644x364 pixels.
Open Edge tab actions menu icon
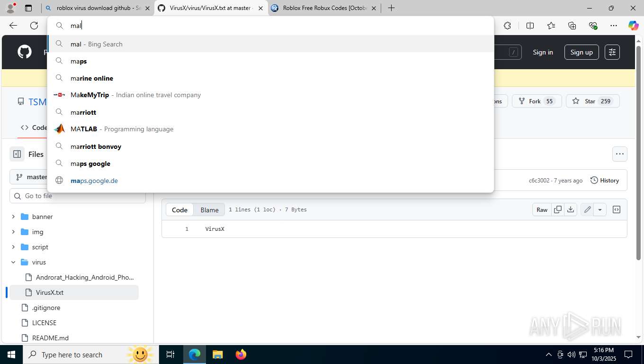[28, 8]
